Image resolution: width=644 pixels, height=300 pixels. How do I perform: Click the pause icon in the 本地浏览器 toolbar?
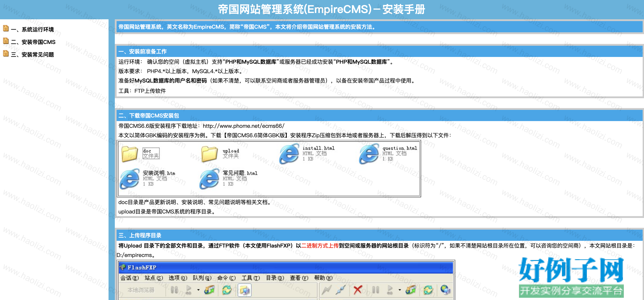(x=174, y=290)
